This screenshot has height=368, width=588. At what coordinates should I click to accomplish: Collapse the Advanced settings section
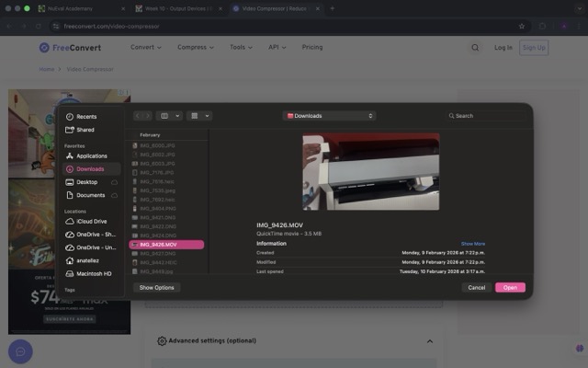(x=430, y=341)
